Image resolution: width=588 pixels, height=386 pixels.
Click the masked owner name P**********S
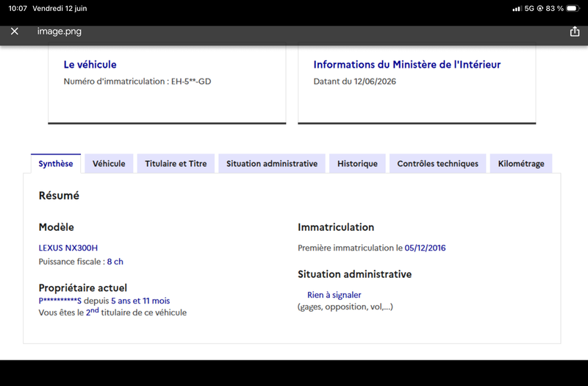point(60,301)
